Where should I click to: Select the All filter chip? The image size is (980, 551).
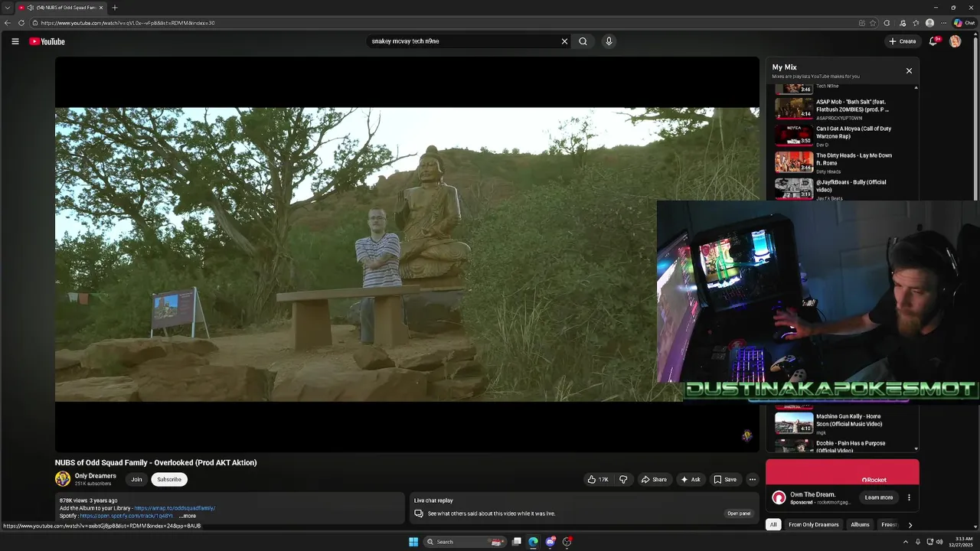point(773,524)
